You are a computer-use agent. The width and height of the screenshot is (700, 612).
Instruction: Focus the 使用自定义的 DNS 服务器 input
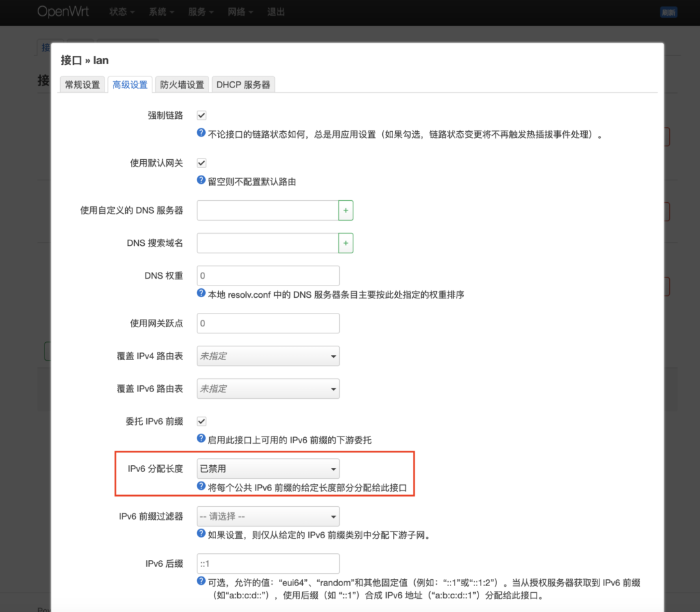267,210
